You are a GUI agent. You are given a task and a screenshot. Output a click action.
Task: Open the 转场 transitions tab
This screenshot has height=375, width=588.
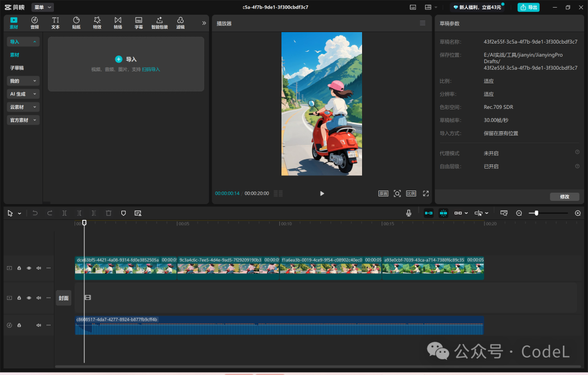tap(118, 23)
